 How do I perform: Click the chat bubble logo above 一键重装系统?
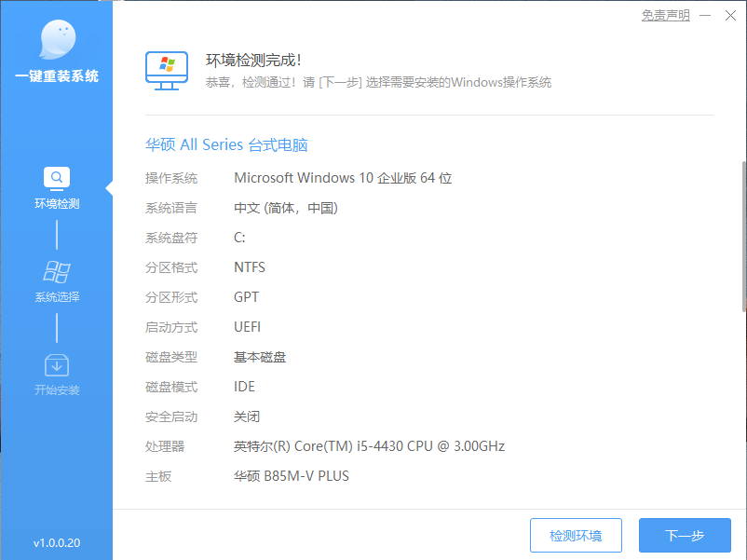point(56,37)
